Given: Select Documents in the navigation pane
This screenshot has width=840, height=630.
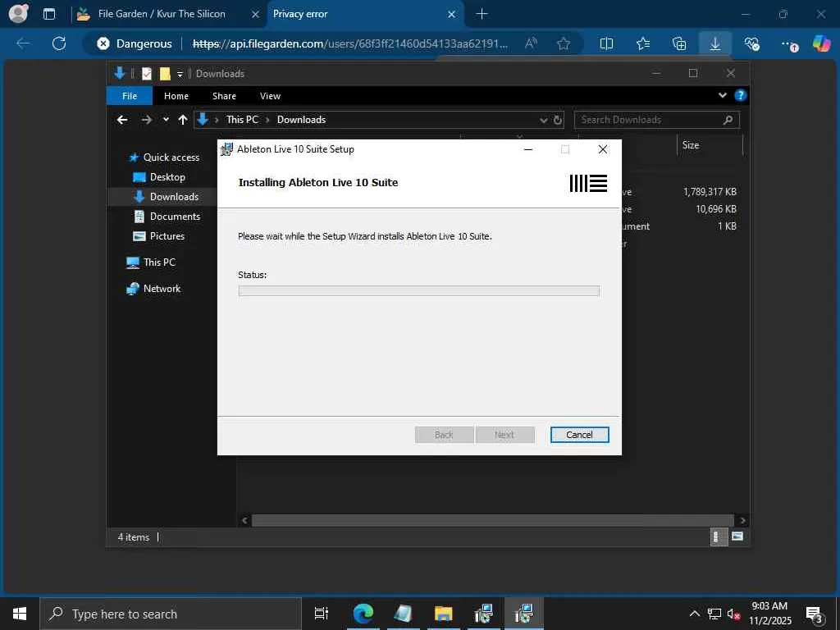Looking at the screenshot, I should tap(167, 217).
